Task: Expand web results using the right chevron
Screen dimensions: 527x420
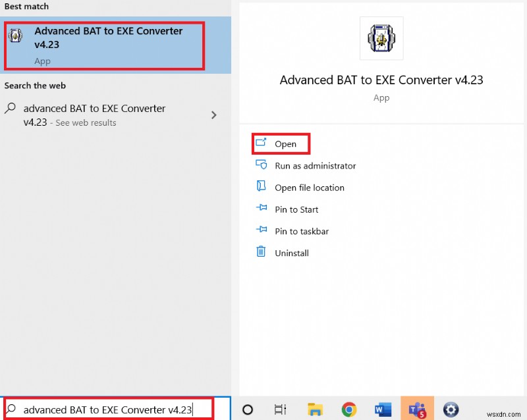Action: pyautogui.click(x=214, y=115)
